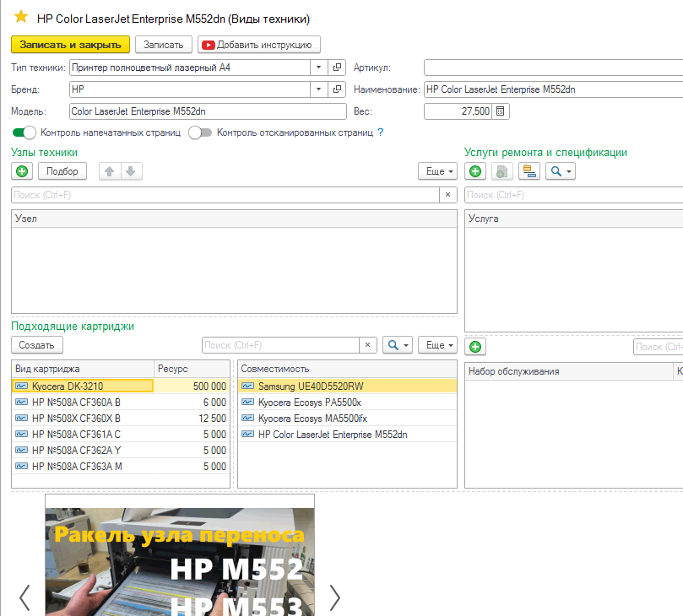Image resolution: width=683 pixels, height=616 pixels.
Task: Click the favorites star icon in the title
Action: pos(21,18)
